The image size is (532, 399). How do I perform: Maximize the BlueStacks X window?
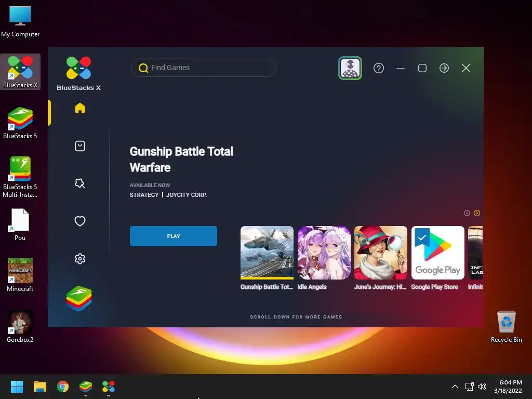[422, 68]
